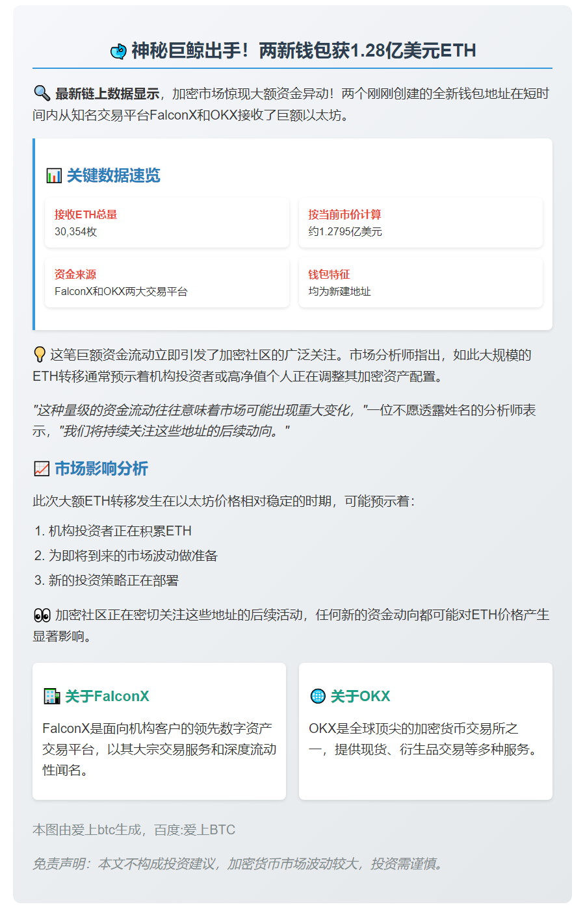Click list item 机构投资者正在积累ETH
The width and height of the screenshot is (585, 924).
point(120,531)
